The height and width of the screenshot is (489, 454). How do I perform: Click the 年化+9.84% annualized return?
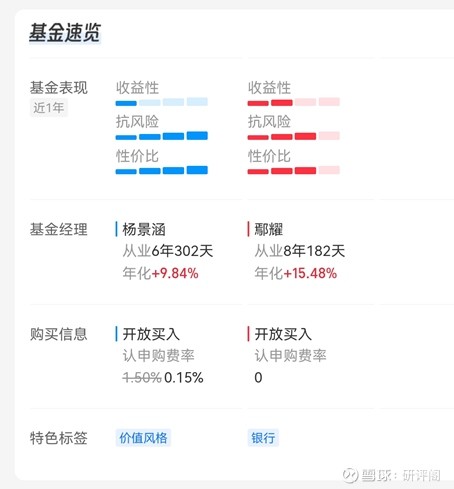coord(160,273)
